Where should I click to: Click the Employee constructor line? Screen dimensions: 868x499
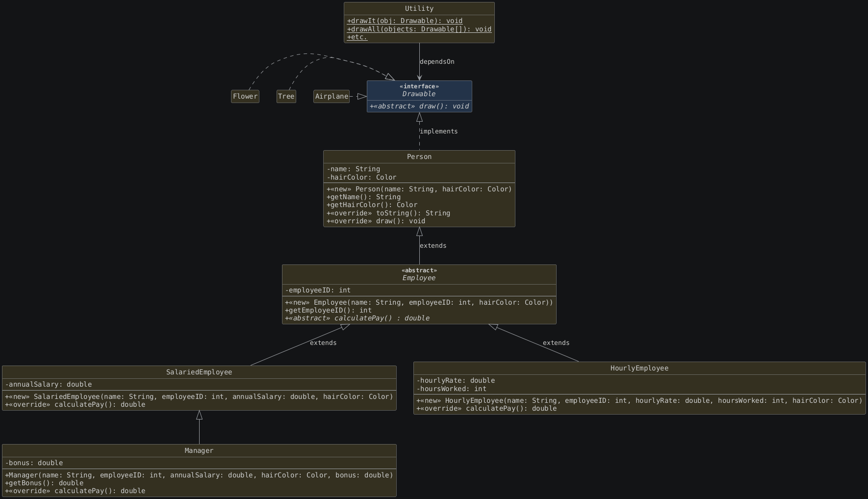click(419, 302)
